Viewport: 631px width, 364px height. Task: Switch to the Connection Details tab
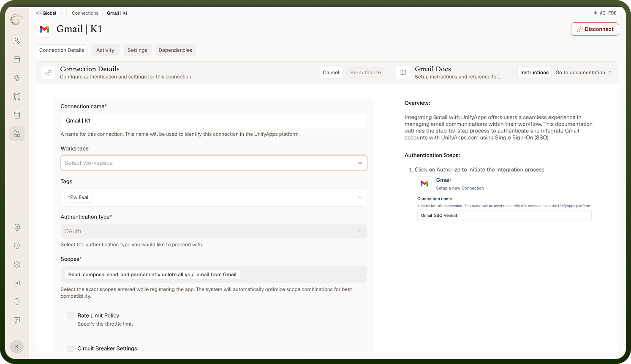[62, 50]
